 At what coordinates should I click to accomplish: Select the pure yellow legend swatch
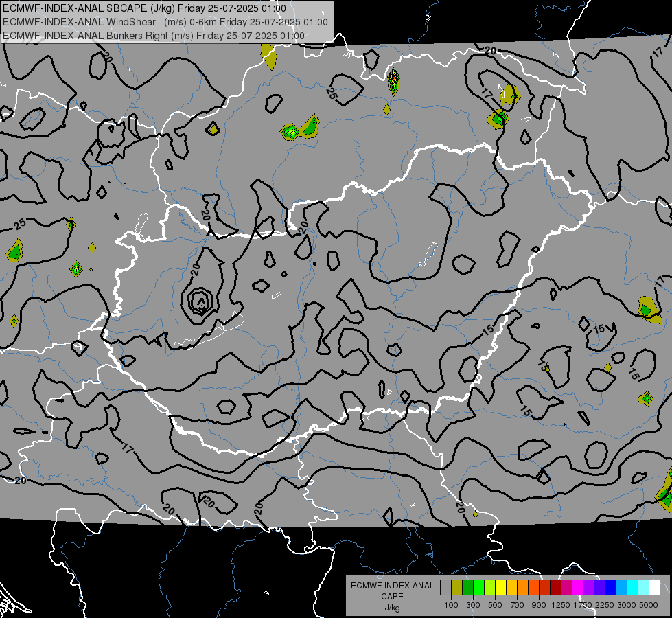click(x=500, y=588)
